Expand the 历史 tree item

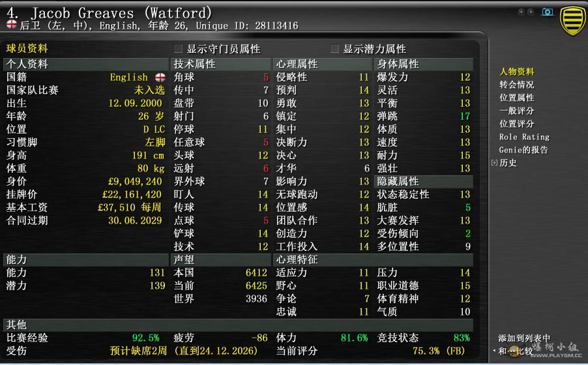tap(494, 163)
